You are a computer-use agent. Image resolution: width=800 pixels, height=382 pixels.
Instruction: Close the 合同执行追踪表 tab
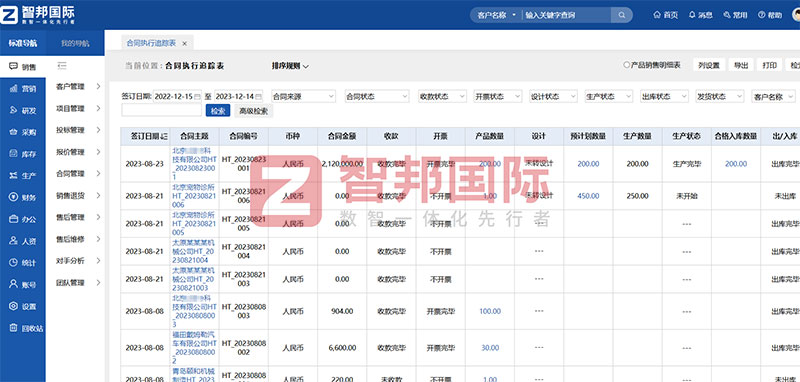point(185,44)
